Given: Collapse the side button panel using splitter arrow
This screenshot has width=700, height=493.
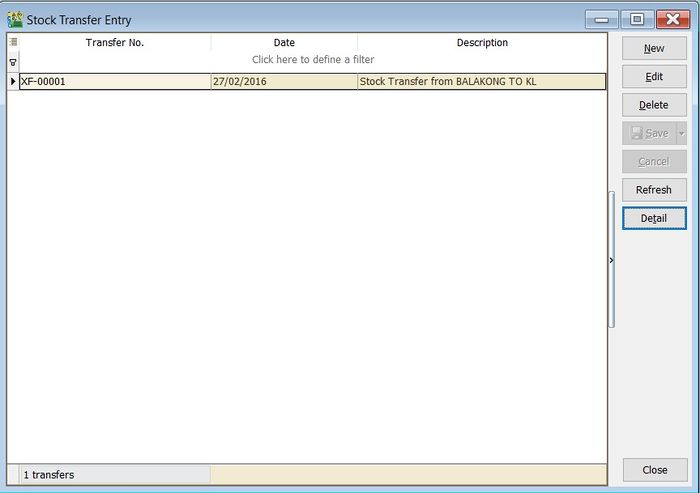Looking at the screenshot, I should (x=611, y=260).
